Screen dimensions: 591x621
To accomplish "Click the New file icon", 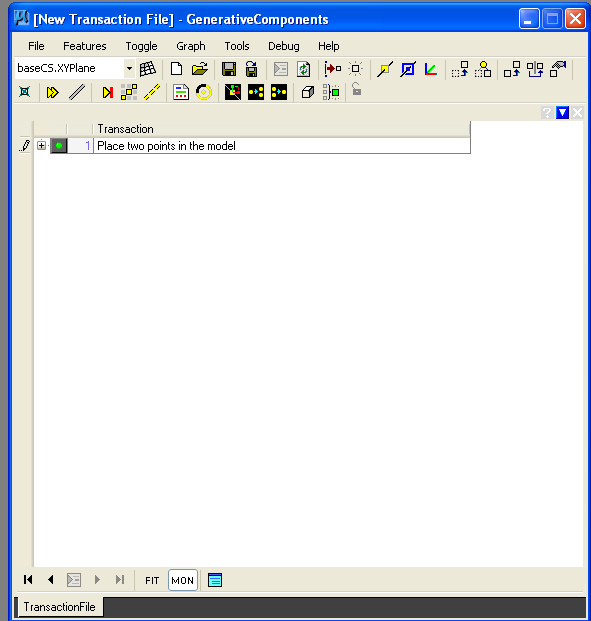I will click(x=176, y=69).
